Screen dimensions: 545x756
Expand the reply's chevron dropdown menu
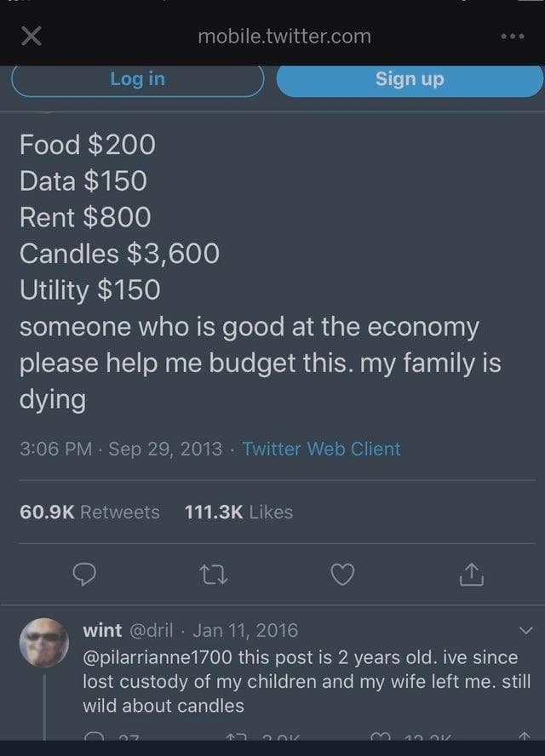(x=526, y=631)
